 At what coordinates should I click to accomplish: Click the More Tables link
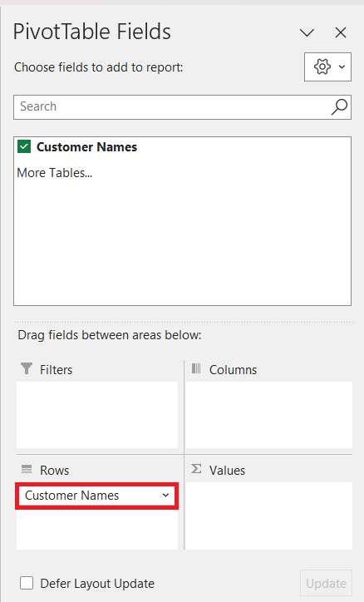click(x=55, y=173)
